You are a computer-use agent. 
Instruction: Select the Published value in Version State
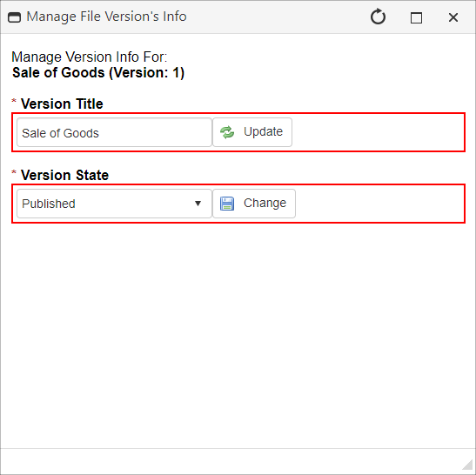point(49,204)
